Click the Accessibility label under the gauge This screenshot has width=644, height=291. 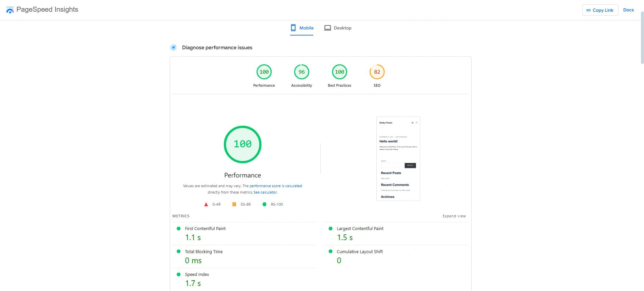click(302, 85)
